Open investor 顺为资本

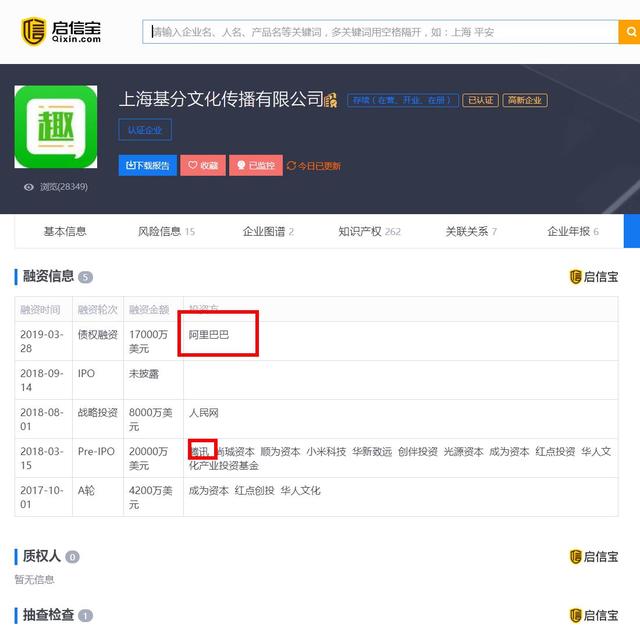point(280,451)
